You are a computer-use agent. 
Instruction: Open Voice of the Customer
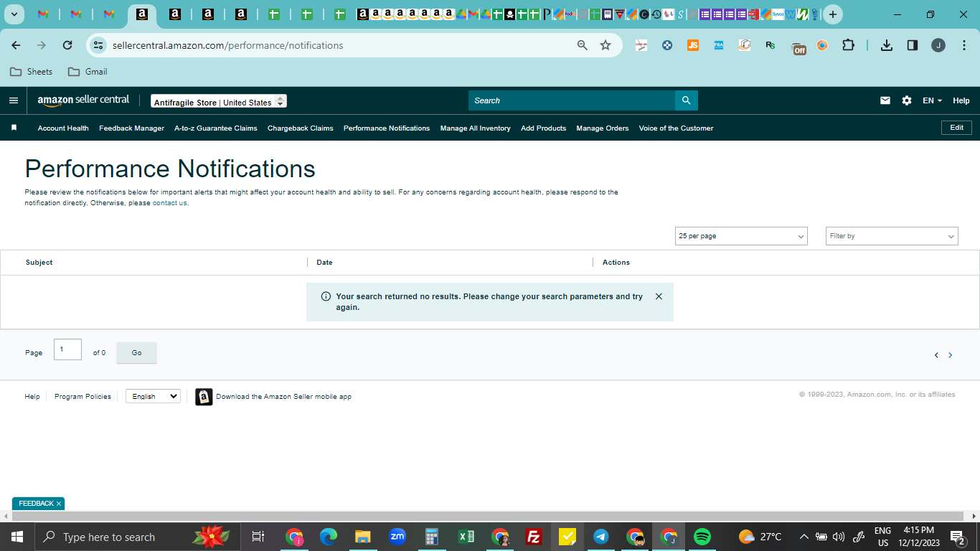coord(677,128)
